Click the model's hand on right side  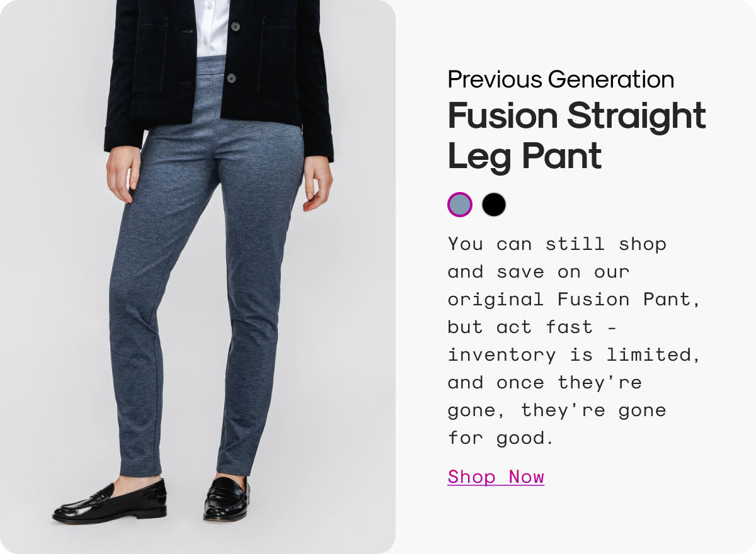318,181
